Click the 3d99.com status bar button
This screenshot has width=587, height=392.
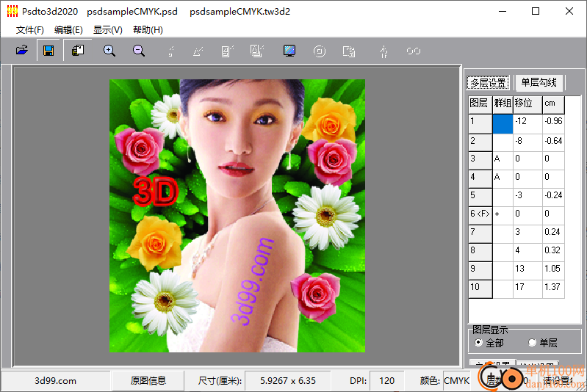tap(56, 381)
